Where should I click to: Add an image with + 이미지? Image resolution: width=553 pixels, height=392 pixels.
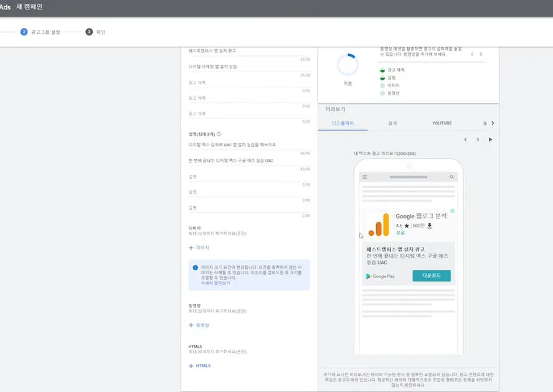pyautogui.click(x=199, y=248)
